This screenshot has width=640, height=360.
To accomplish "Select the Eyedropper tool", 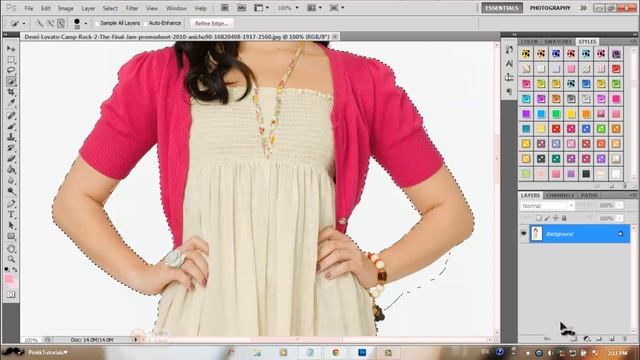I will click(x=11, y=103).
